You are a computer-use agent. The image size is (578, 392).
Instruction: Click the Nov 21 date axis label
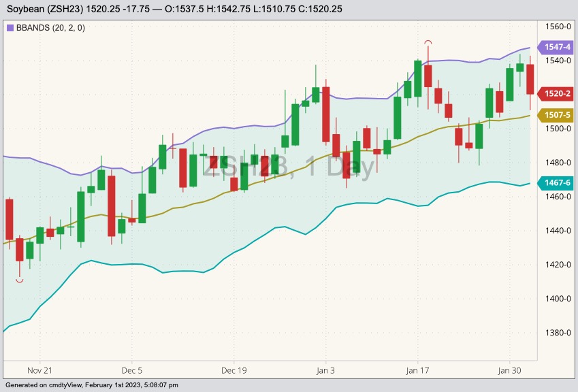point(40,371)
